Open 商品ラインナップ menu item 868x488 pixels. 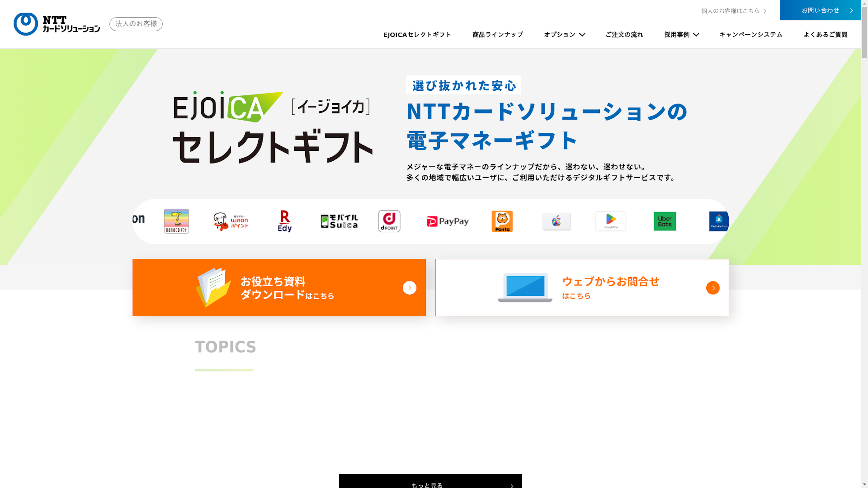click(498, 35)
